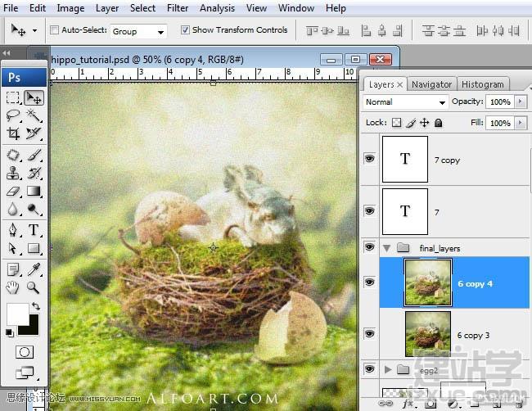Select the Magic Wand tool
Image resolution: width=532 pixels, height=411 pixels.
(x=34, y=115)
